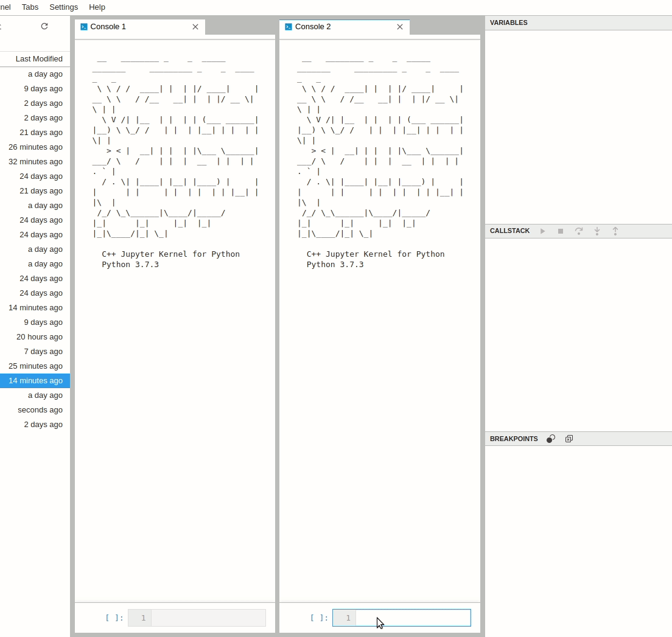Select the highlighted file modified 14 minutes ago
Viewport: 672px width, 637px height.
[x=35, y=381]
